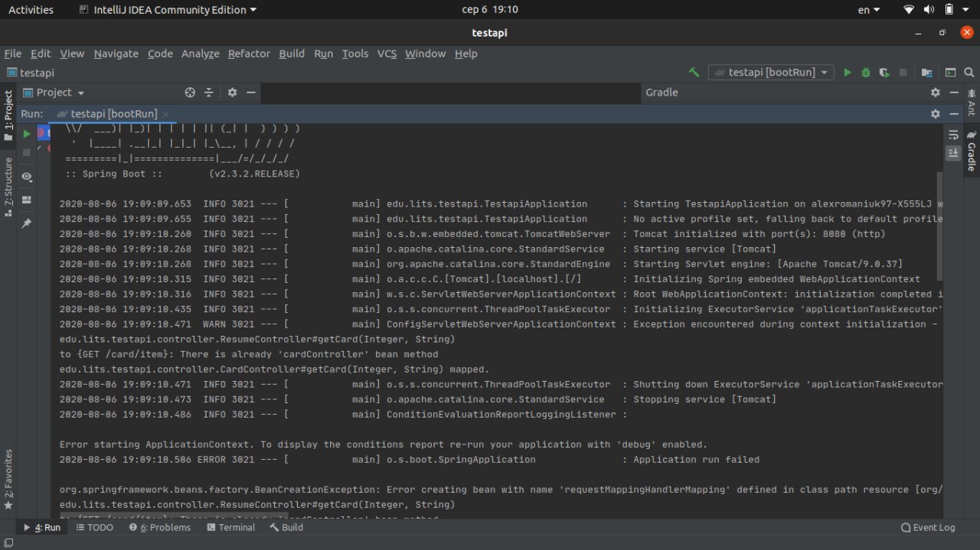980x550 pixels.
Task: Start the Debug bug icon
Action: click(x=866, y=73)
